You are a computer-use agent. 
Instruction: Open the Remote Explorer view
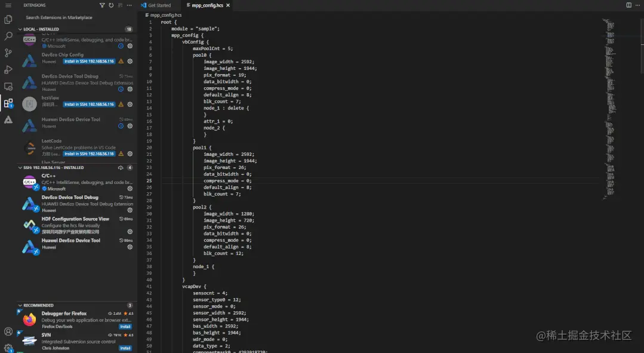(8, 86)
